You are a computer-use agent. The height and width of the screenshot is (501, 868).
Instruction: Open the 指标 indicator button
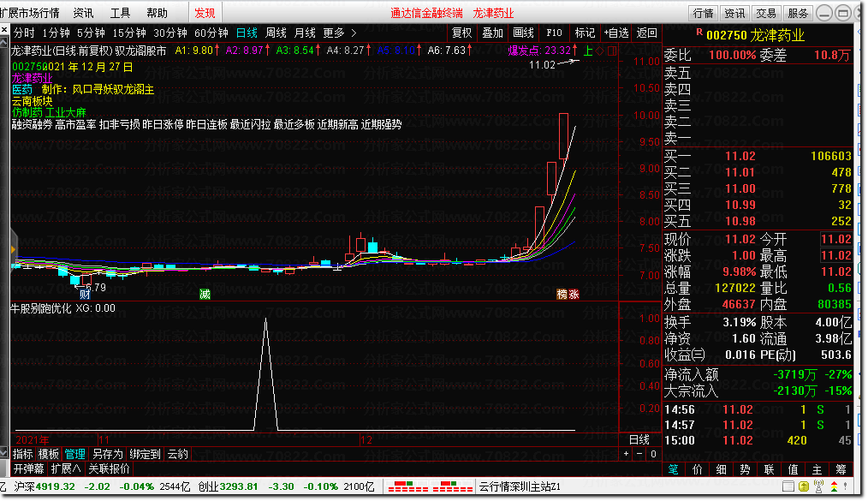point(23,455)
